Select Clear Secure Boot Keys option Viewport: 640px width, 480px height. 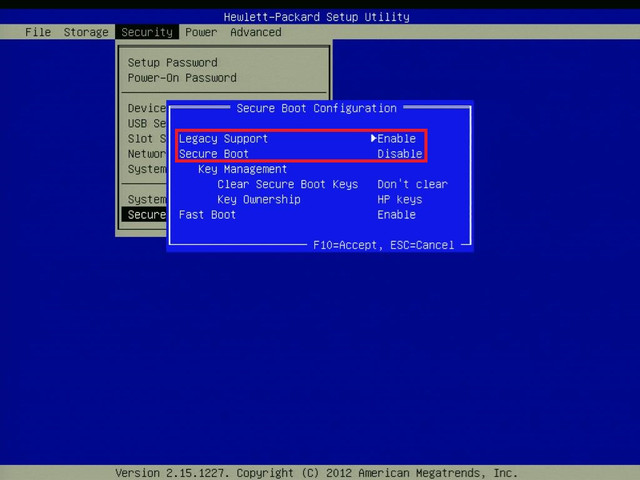287,184
